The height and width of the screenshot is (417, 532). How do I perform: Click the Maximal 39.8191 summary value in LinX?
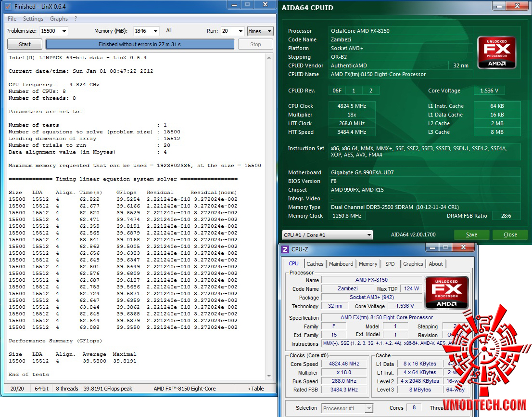[125, 361]
